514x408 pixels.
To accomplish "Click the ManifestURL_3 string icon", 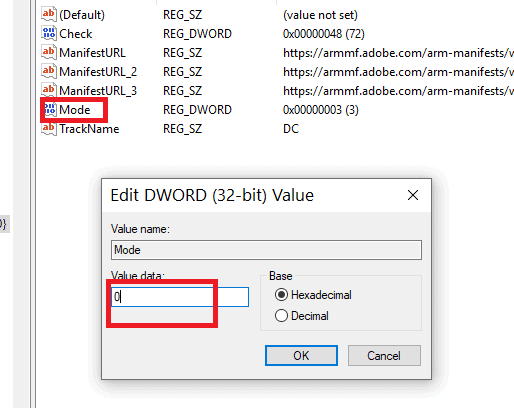I will (x=49, y=90).
